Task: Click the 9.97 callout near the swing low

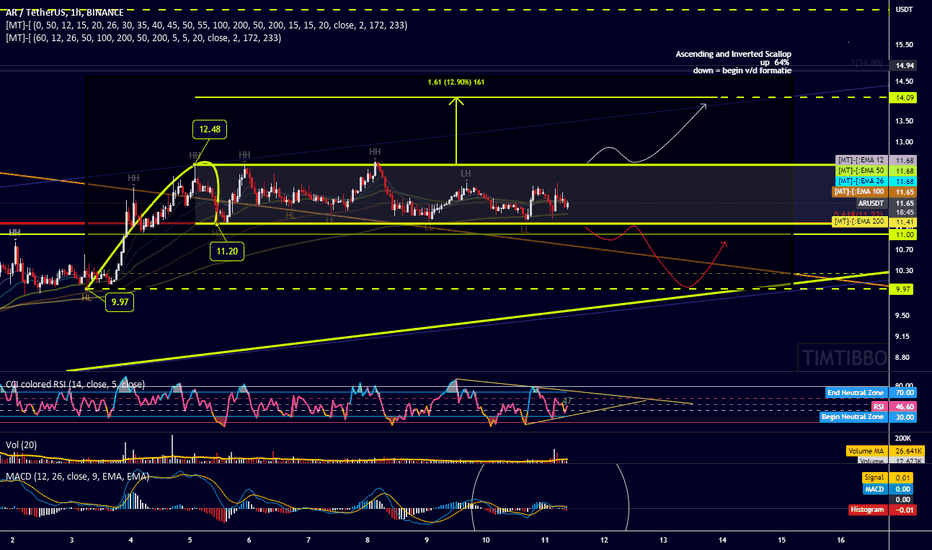Action: point(120,302)
